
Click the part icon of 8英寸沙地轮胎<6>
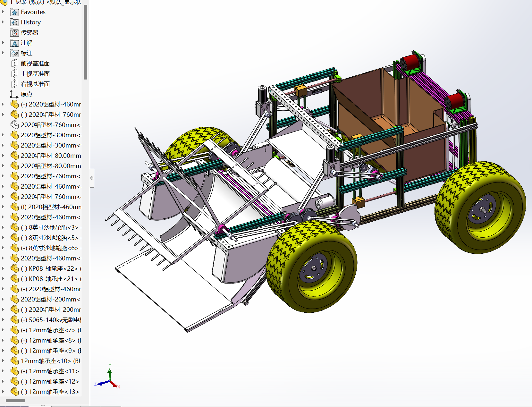14,248
